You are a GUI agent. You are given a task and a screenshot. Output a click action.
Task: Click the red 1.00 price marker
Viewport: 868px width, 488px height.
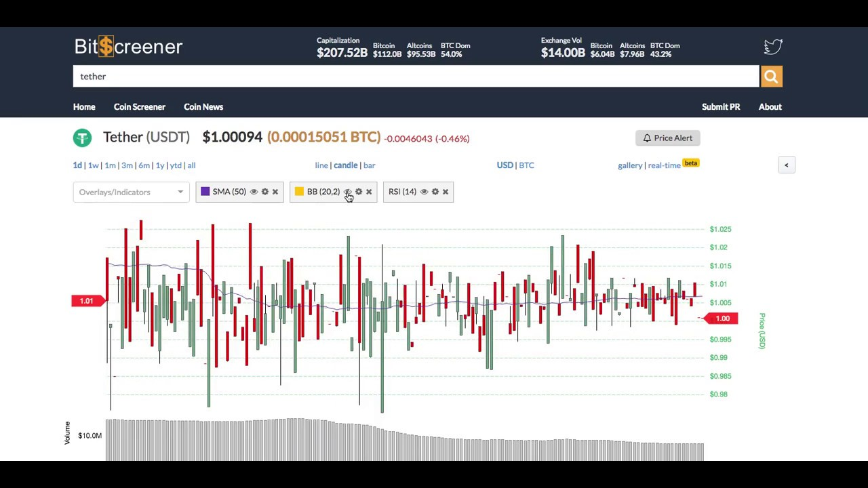(722, 319)
